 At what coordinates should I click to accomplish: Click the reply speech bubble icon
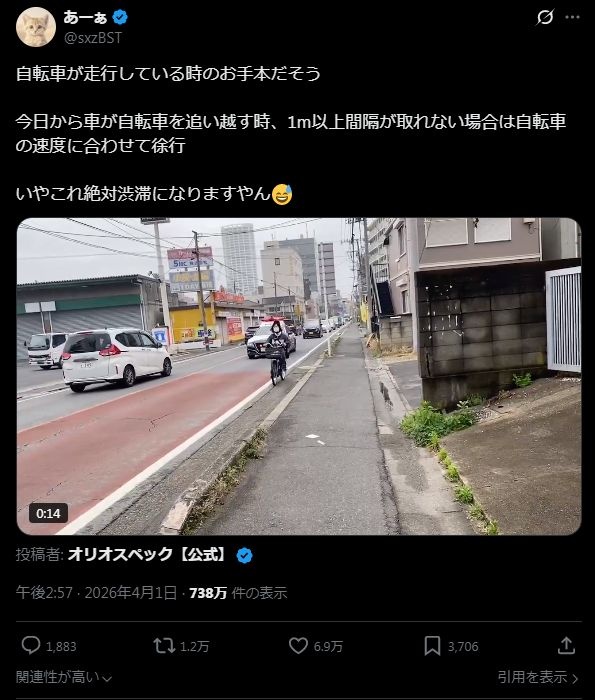pos(31,646)
